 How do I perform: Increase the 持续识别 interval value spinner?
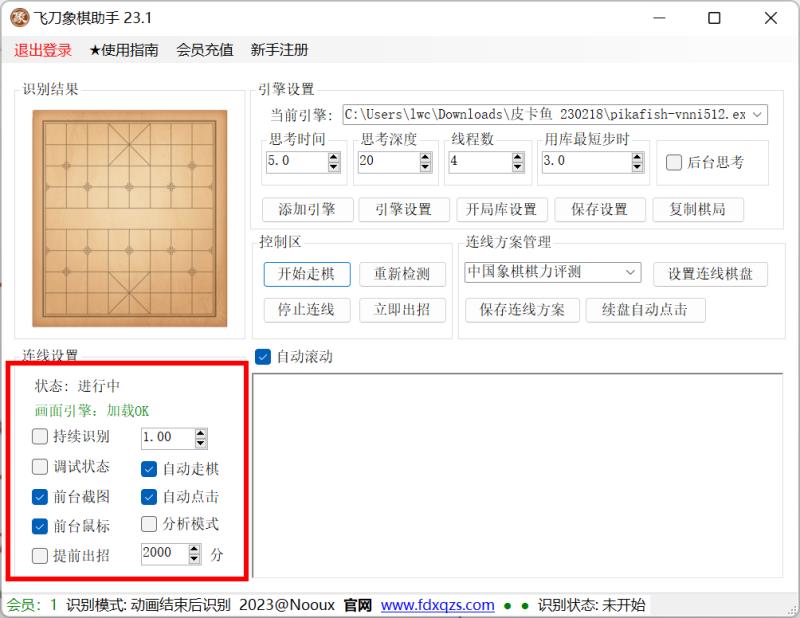click(201, 432)
